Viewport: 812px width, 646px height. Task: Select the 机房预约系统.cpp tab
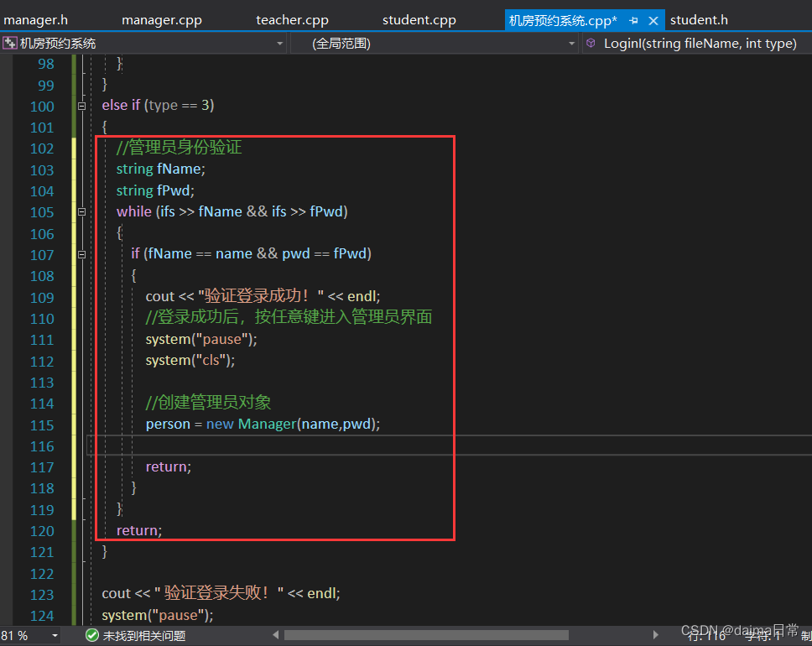[x=563, y=21]
